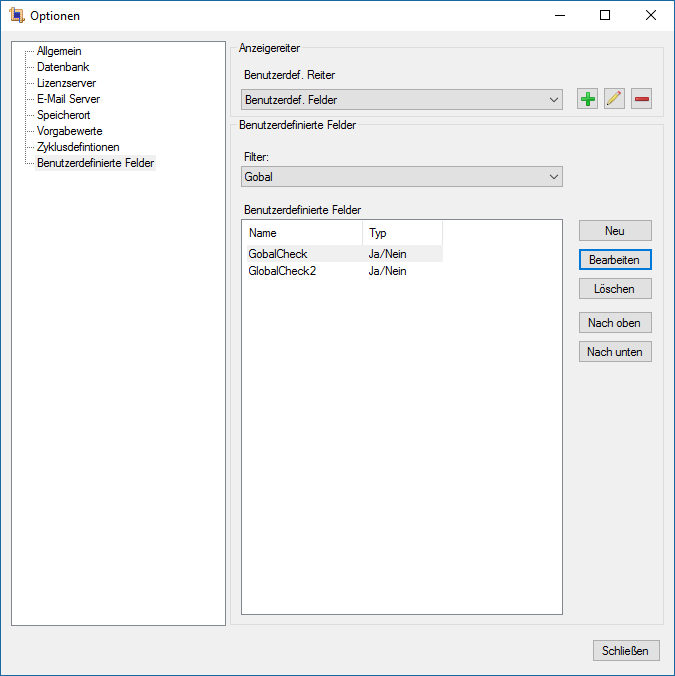Open Zyklusdefintionen in the tree
Image resolution: width=675 pixels, height=676 pixels.
[78, 147]
